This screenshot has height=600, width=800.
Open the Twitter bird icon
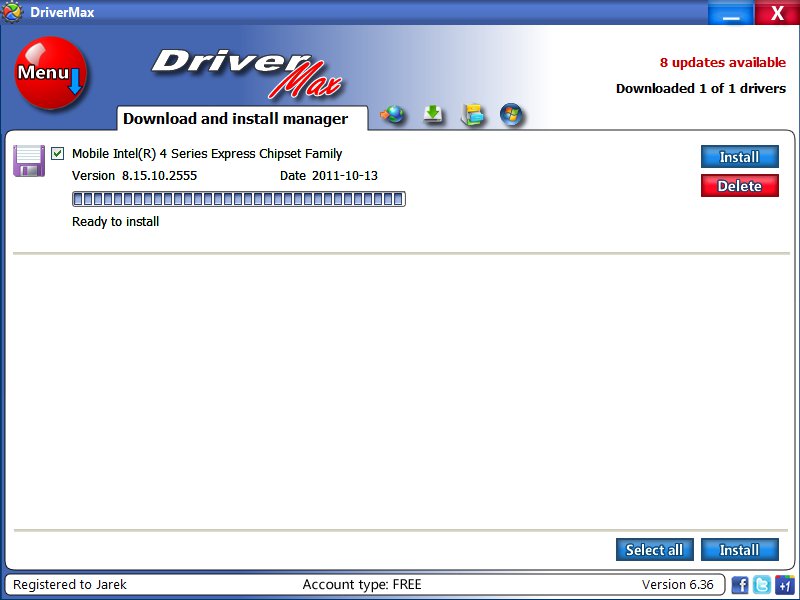(x=762, y=584)
